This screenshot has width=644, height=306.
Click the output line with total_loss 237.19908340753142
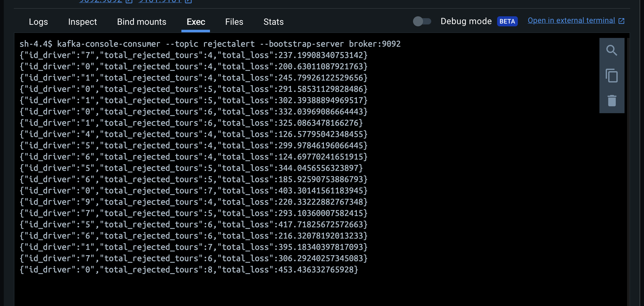(x=193, y=55)
